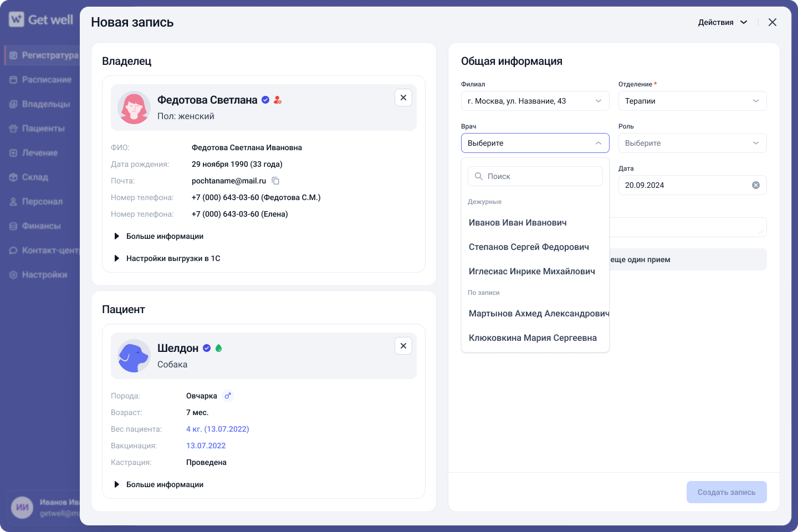Click the search magnifier icon
This screenshot has height=532, width=798.
[x=479, y=176]
